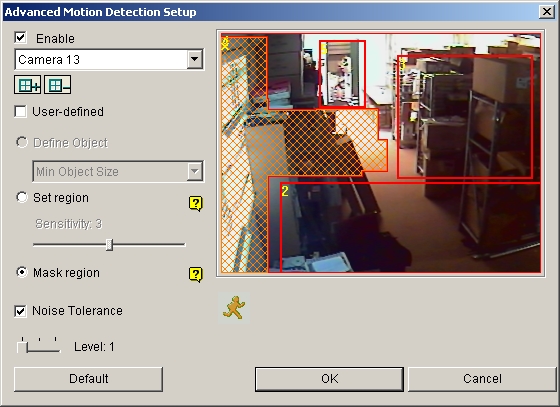Viewport: 560px width, 407px height.
Task: Expand the Camera 13 dropdown arrow
Action: [195, 59]
